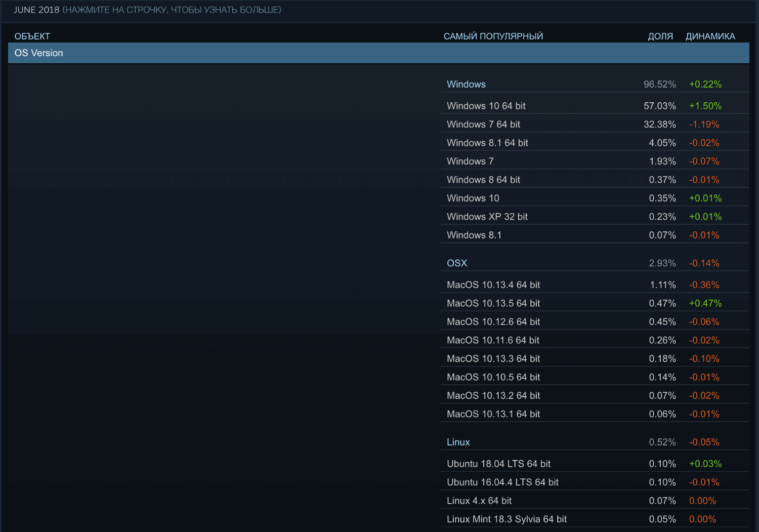Click the +0.22% Windows change value
Image resolution: width=759 pixels, height=532 pixels.
point(705,85)
